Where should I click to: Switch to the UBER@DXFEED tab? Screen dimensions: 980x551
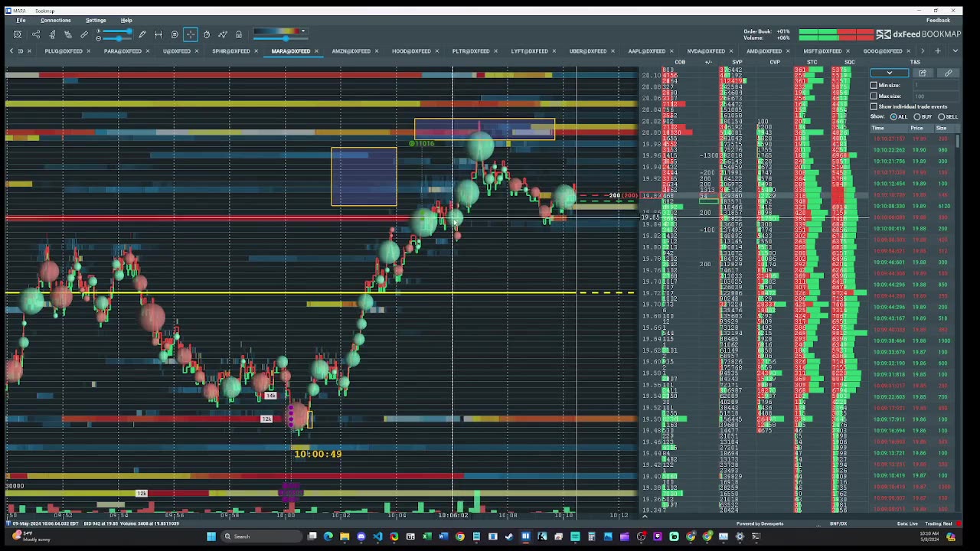[588, 51]
